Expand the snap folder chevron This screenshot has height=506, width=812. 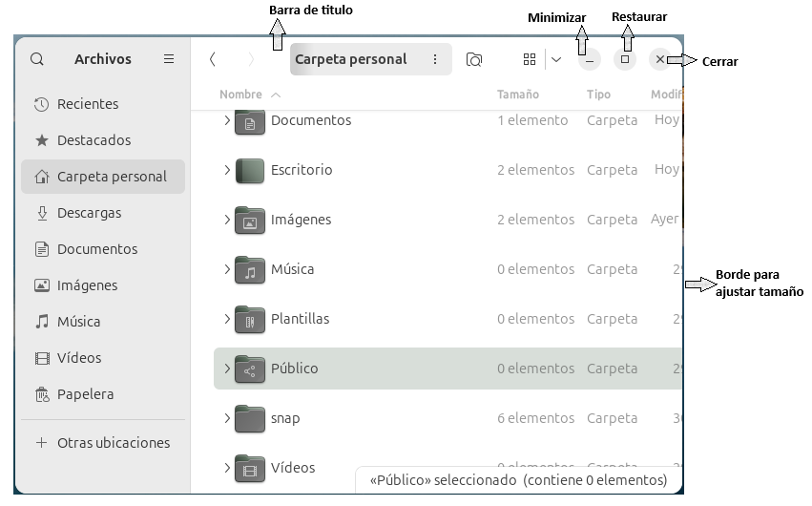tap(227, 418)
